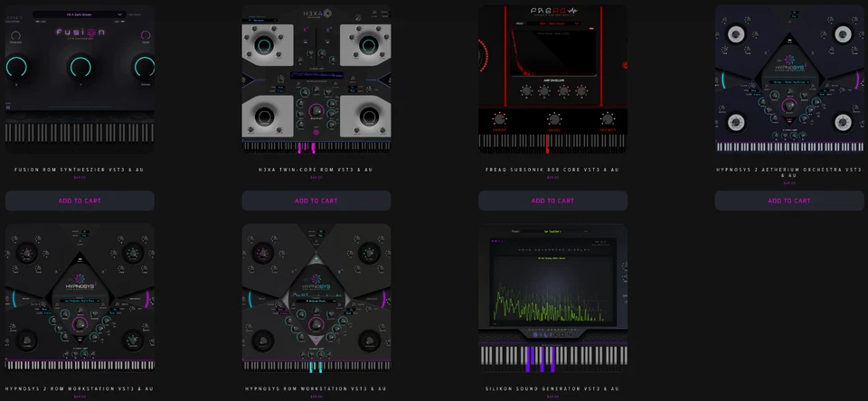The width and height of the screenshot is (868, 401).
Task: Open the Silikon Sound Generator product image
Action: coord(552,298)
